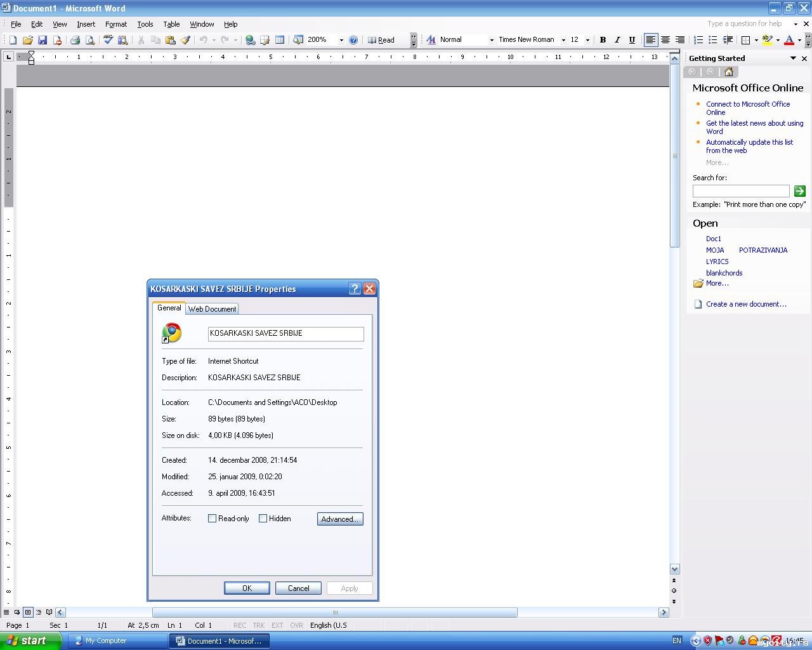Screen dimensions: 812x650
Task: Apply numbered list formatting
Action: pos(698,40)
